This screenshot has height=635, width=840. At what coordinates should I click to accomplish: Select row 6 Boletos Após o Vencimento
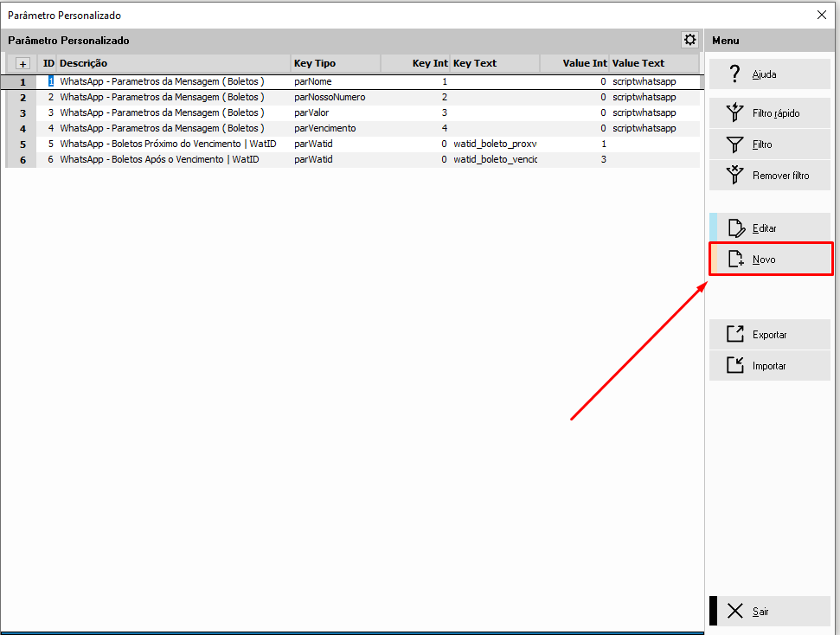(x=159, y=159)
